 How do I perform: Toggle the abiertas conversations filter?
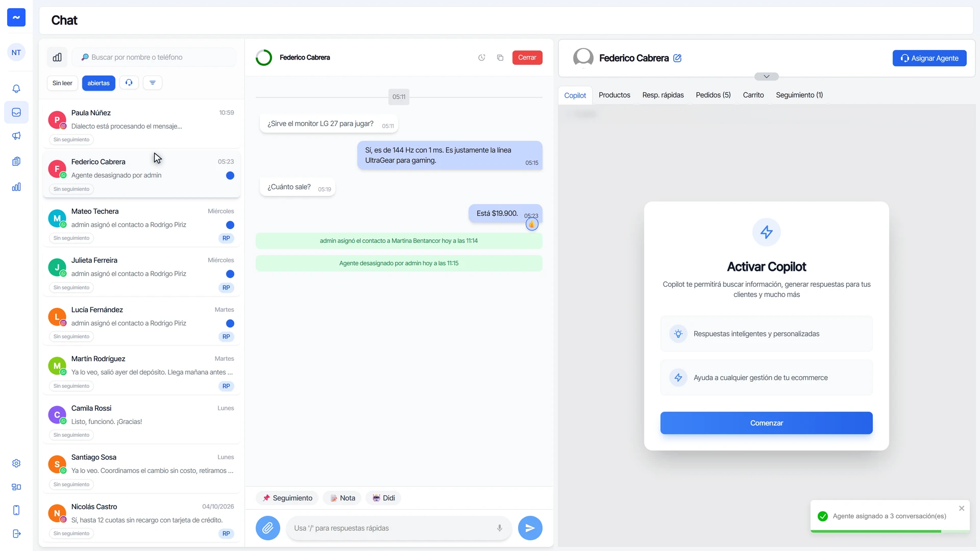pos(99,83)
